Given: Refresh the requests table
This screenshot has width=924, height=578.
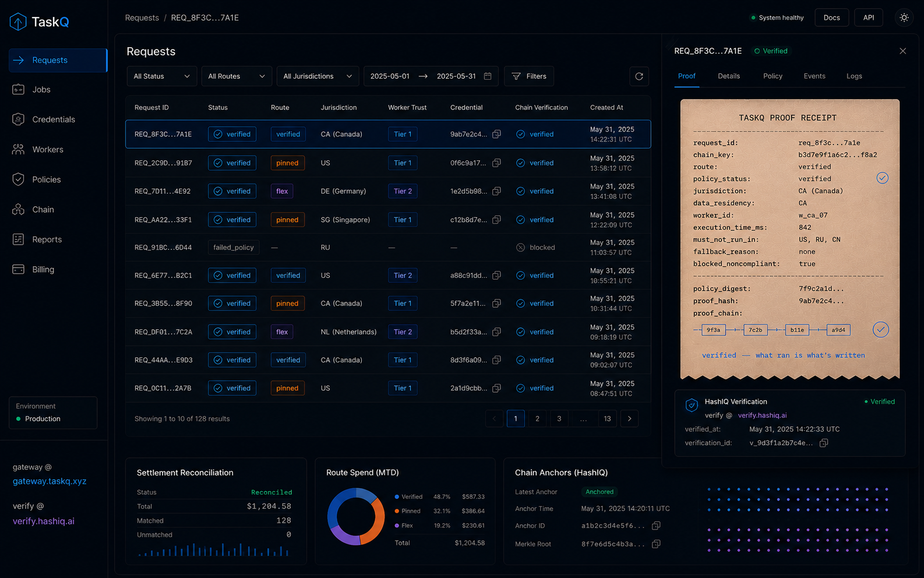Looking at the screenshot, I should 639,76.
